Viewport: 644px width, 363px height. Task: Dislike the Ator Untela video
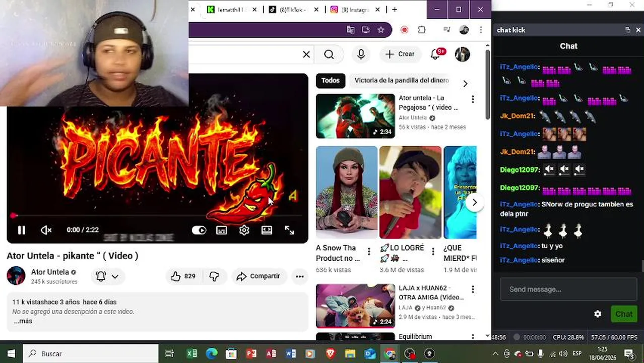(214, 276)
